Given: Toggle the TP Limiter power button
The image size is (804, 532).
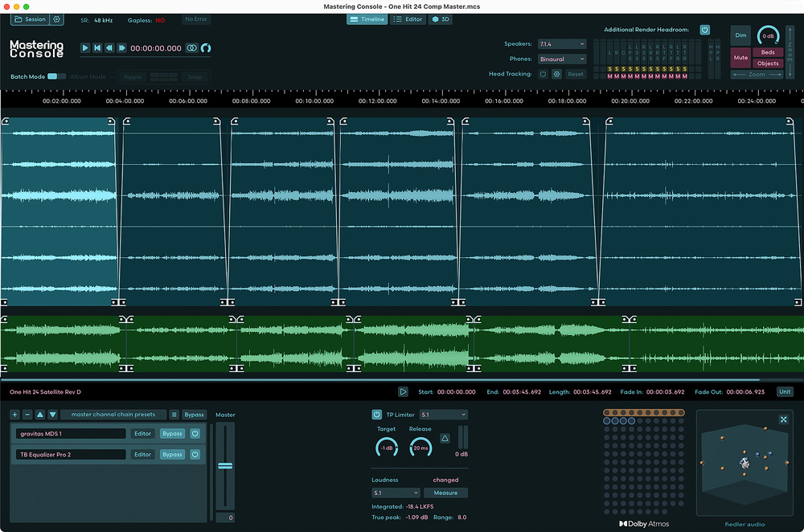Looking at the screenshot, I should point(376,415).
